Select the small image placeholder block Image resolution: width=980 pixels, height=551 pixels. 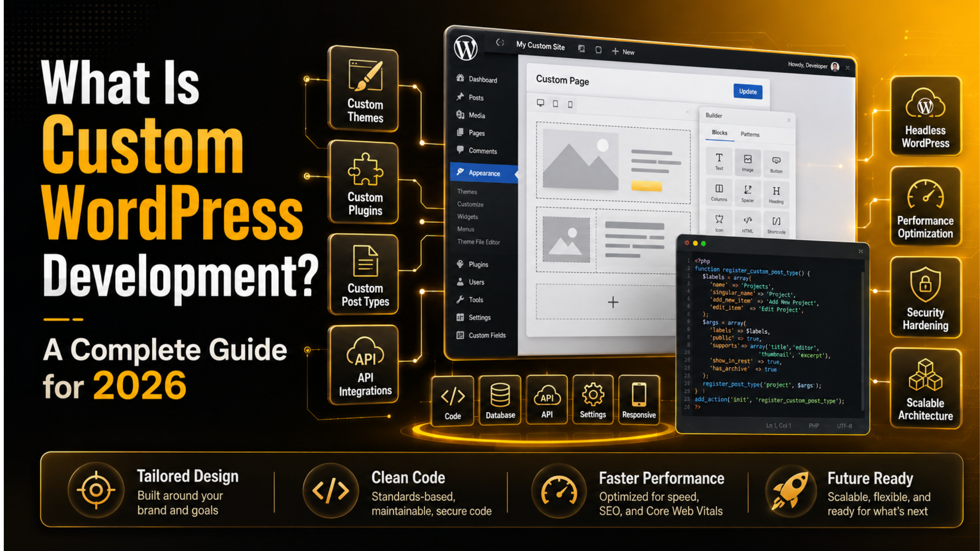click(566, 239)
